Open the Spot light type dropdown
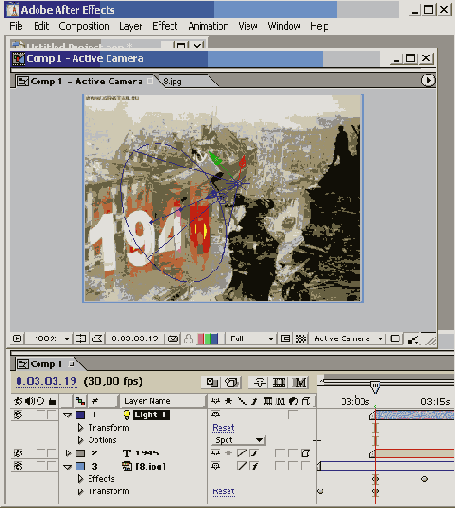Screen dimensions: 455x508 [x=238, y=440]
